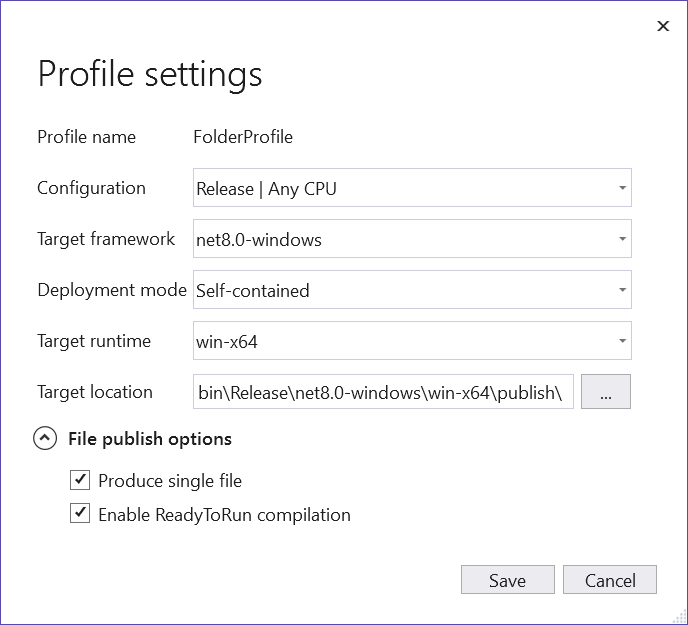
Task: Browse target location with ellipsis button
Action: pos(605,393)
